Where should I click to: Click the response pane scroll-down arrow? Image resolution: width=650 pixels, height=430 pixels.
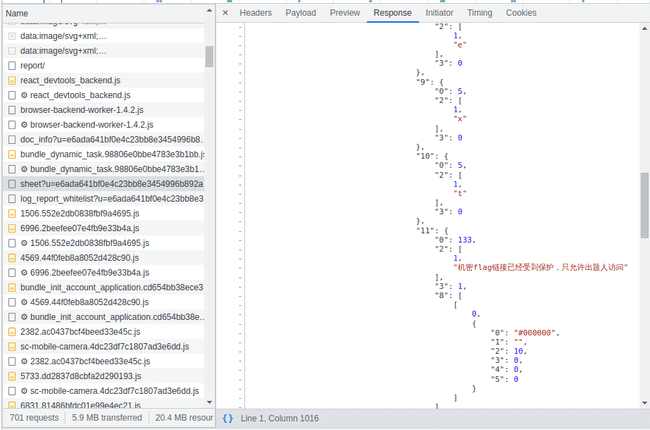tap(645, 403)
